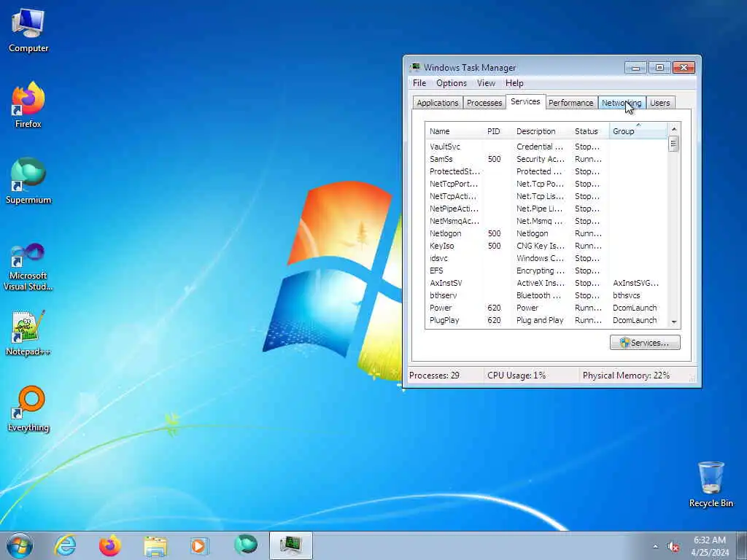Select the Netlogon service name

coord(446,233)
